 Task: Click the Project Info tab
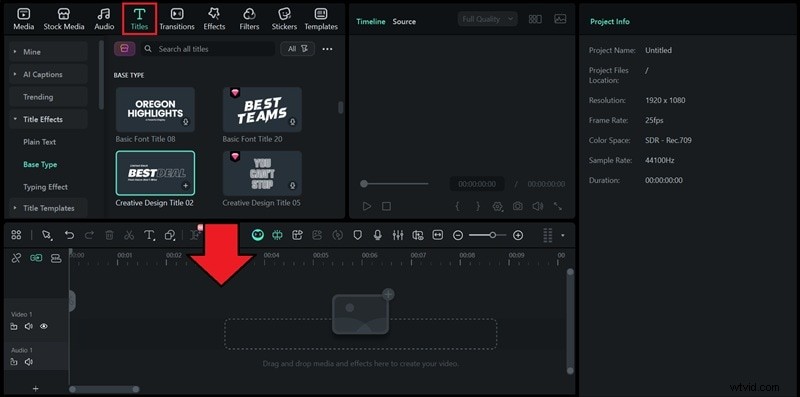(x=610, y=21)
